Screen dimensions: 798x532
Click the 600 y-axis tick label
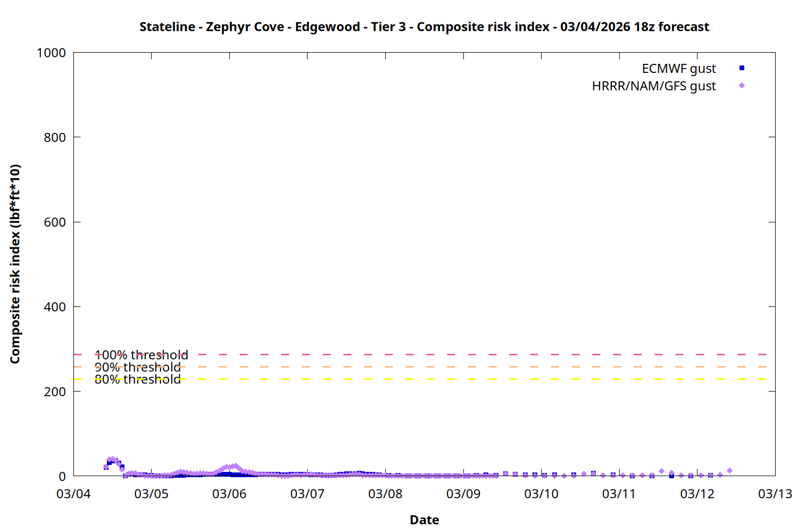point(55,222)
